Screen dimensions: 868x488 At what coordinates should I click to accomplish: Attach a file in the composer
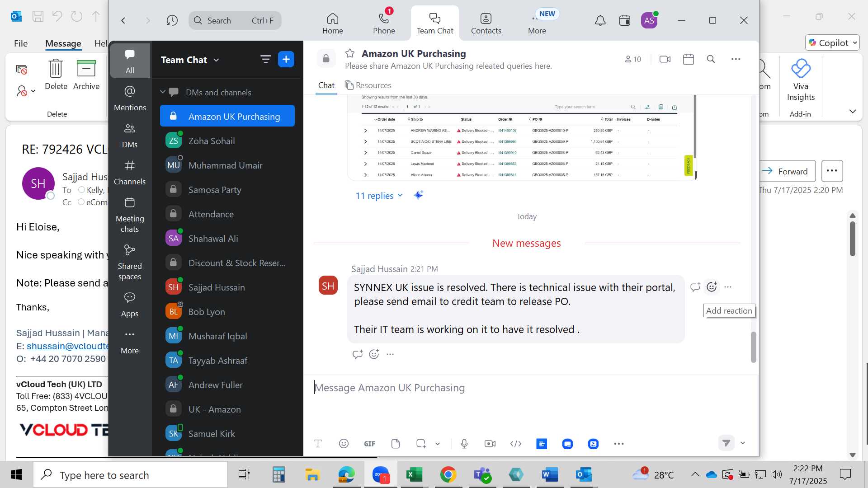(x=396, y=444)
